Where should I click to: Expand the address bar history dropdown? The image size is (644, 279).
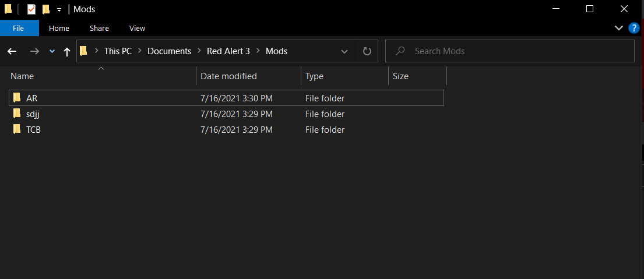(x=344, y=51)
